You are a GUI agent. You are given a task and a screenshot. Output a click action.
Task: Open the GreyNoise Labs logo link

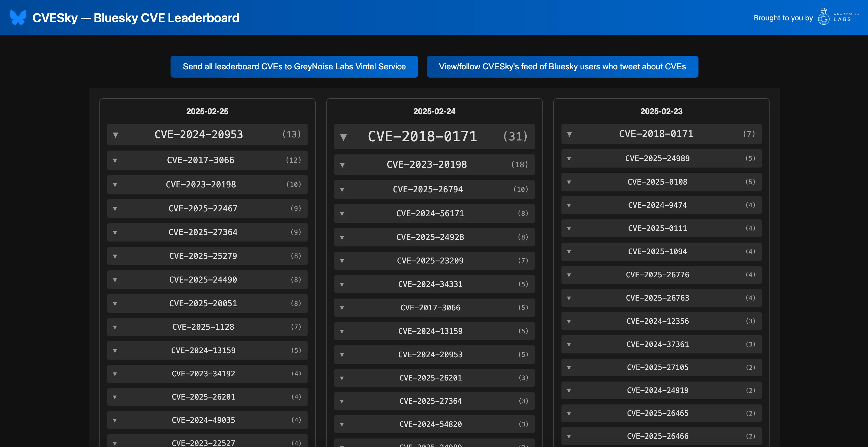[x=839, y=17]
